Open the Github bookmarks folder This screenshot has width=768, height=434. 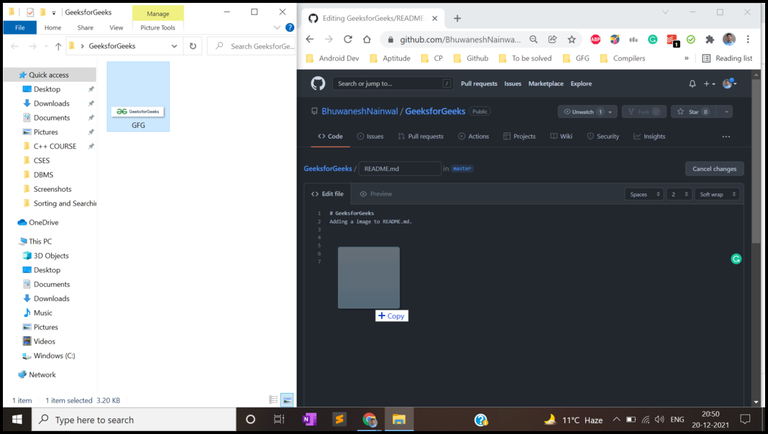point(471,58)
